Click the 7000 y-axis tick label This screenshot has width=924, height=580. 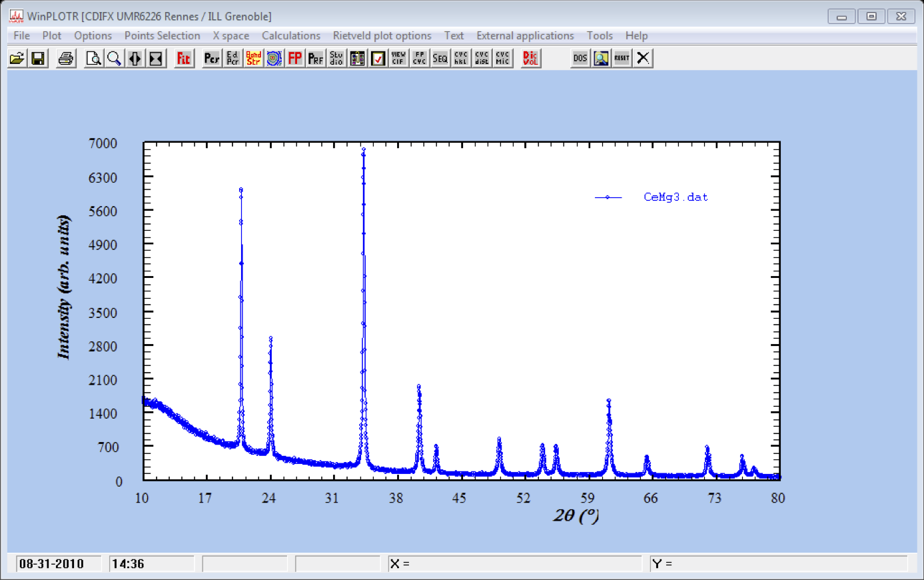pyautogui.click(x=103, y=143)
